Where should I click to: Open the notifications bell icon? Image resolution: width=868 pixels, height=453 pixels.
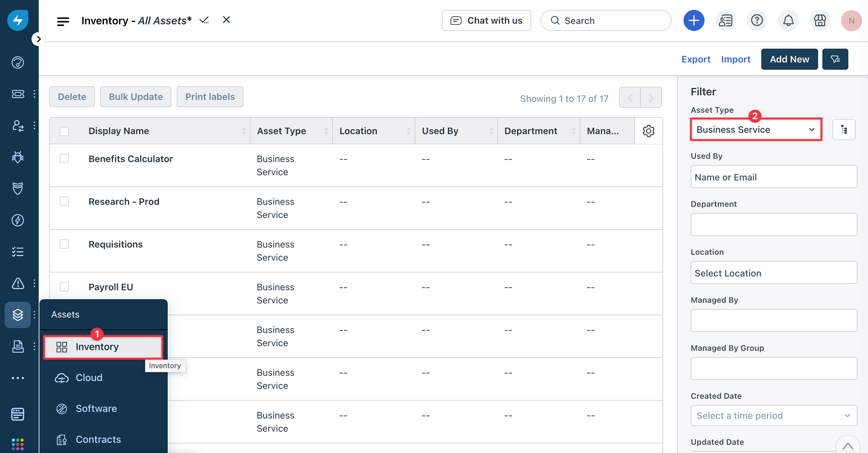point(788,20)
